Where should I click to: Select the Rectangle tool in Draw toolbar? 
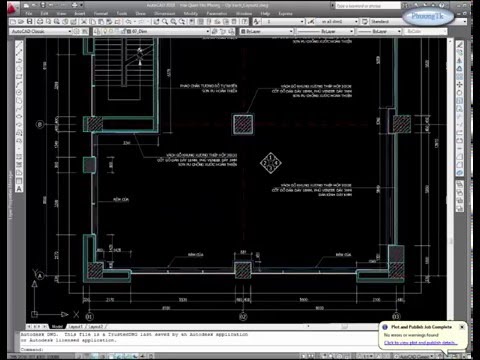pyautogui.click(x=19, y=77)
